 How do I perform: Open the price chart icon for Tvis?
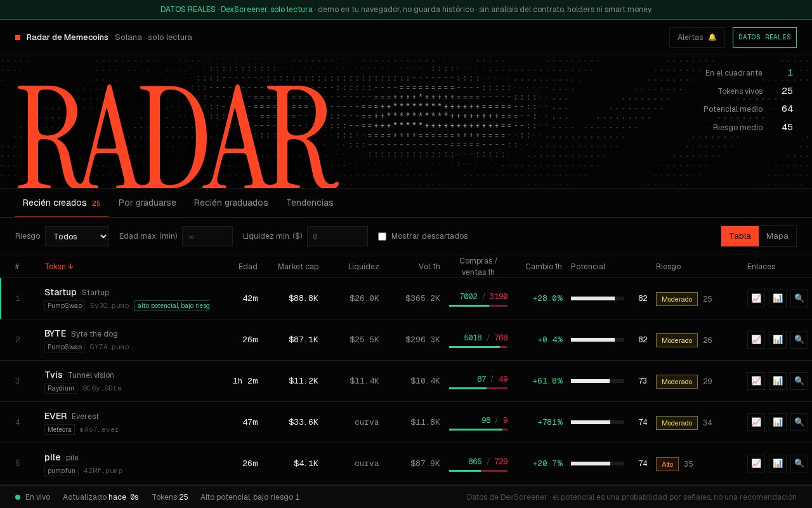click(756, 381)
